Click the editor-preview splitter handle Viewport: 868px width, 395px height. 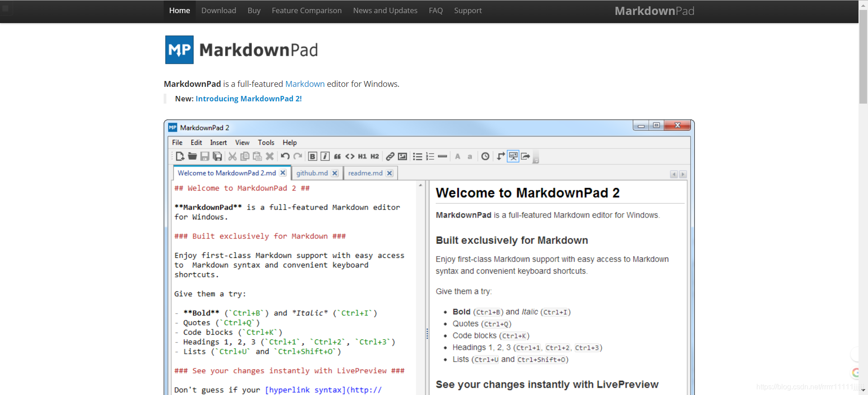click(427, 334)
